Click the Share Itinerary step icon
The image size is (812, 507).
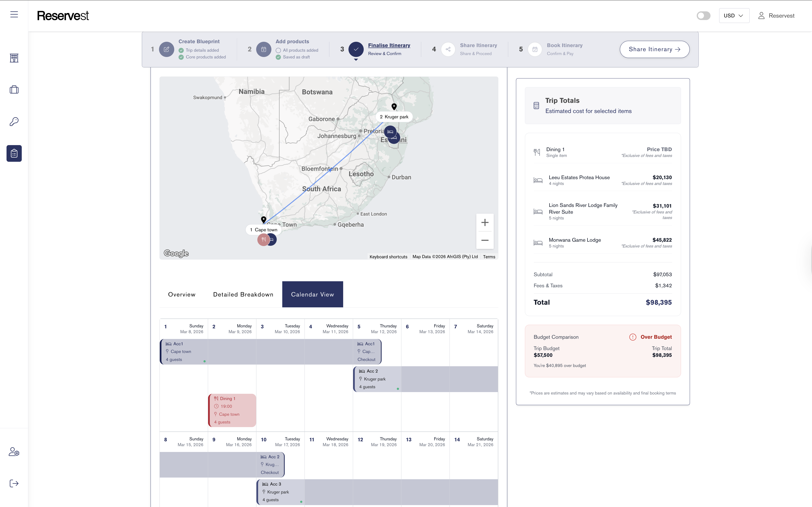448,49
